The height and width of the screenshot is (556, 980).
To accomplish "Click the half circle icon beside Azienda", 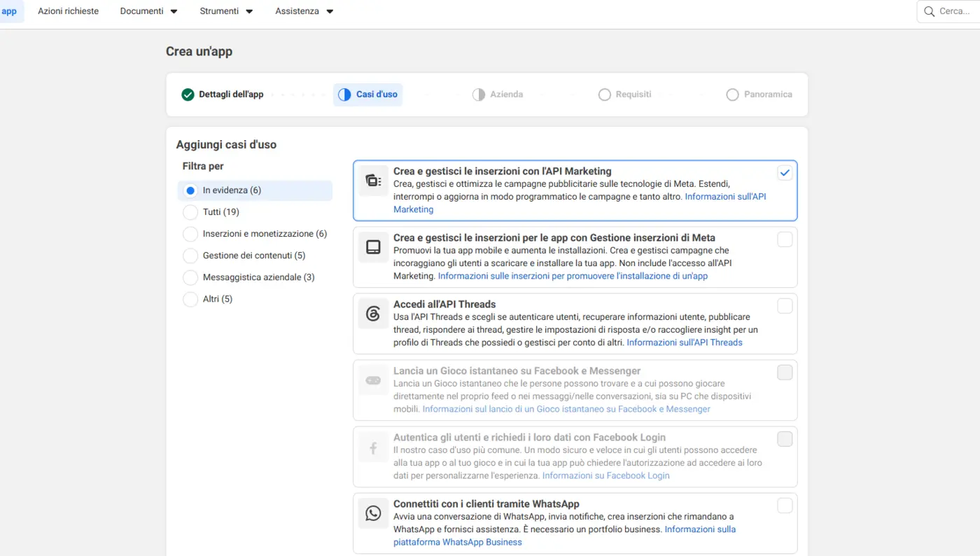I will 479,95.
